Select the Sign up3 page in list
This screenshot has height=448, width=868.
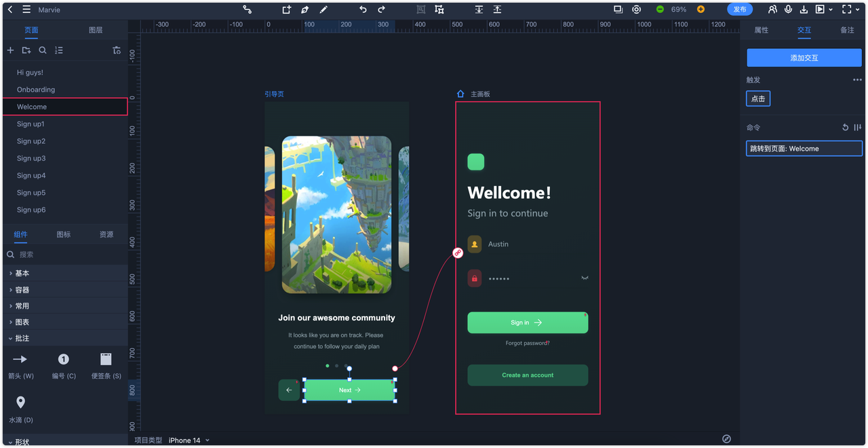pos(31,158)
